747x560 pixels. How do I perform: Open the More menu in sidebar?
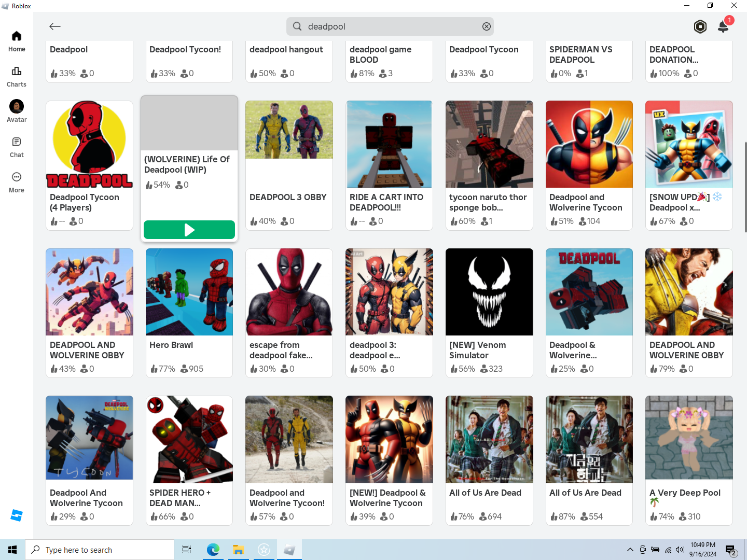(x=17, y=183)
